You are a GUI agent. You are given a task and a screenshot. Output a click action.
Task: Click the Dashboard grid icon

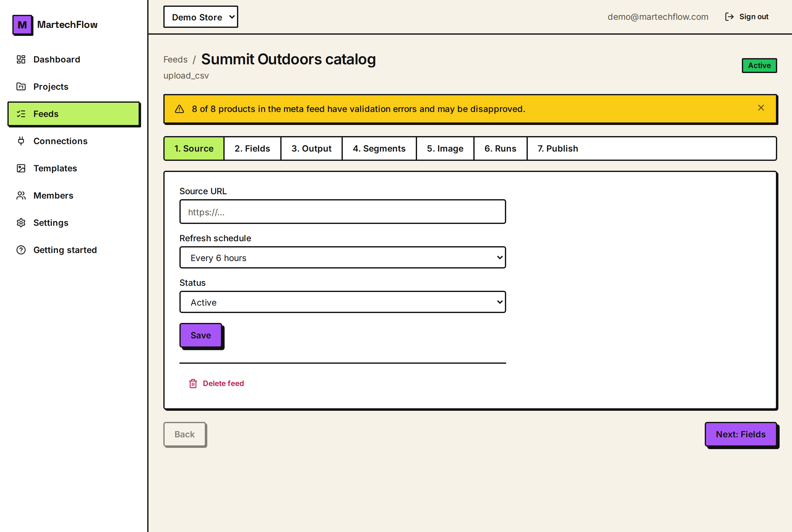click(x=21, y=59)
